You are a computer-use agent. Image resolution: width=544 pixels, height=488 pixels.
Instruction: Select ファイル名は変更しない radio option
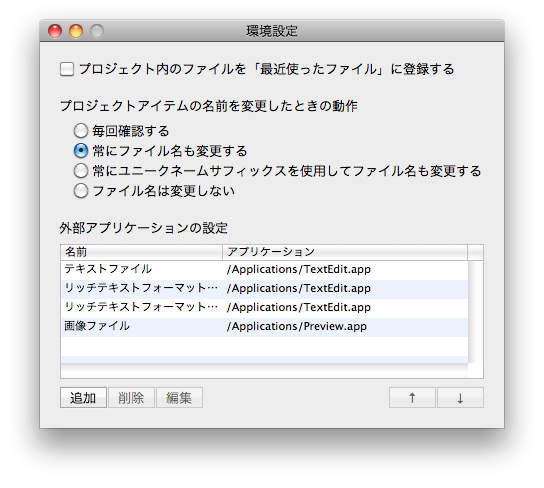pos(80,191)
